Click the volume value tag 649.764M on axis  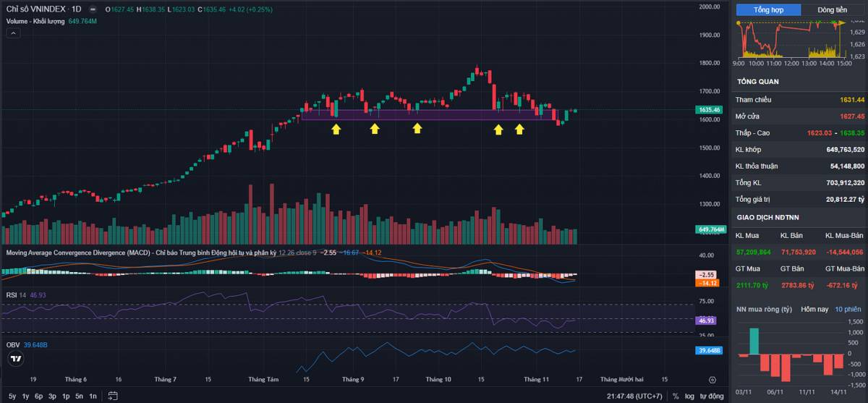(710, 229)
